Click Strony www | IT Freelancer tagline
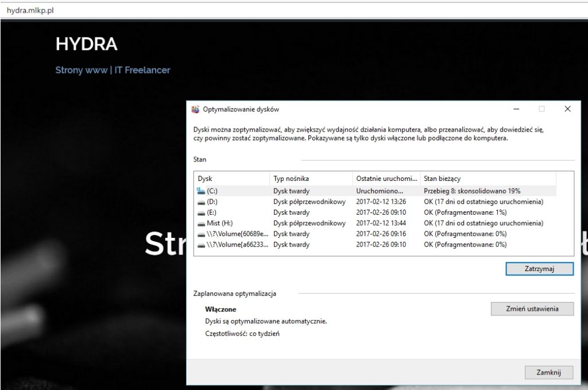This screenshot has height=390, width=588. (x=113, y=70)
